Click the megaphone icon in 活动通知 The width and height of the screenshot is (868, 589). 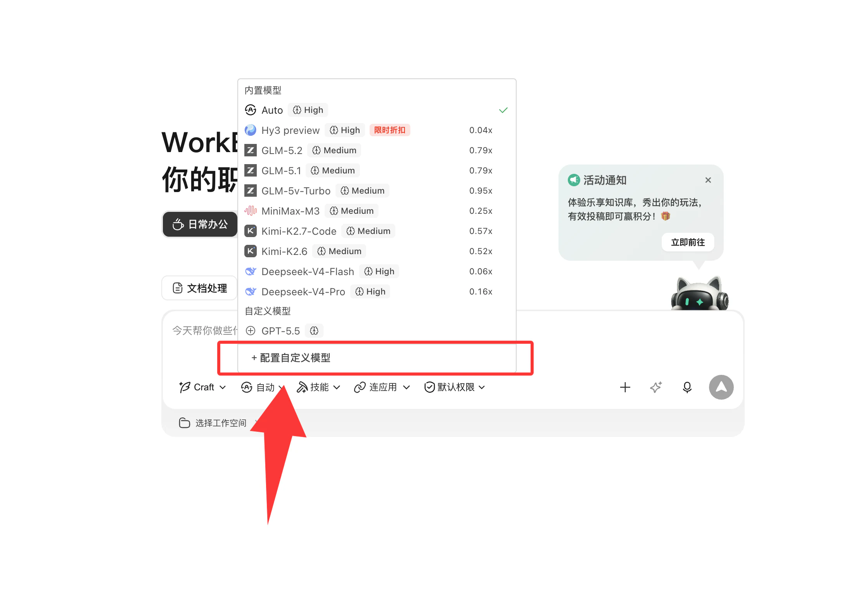[574, 180]
